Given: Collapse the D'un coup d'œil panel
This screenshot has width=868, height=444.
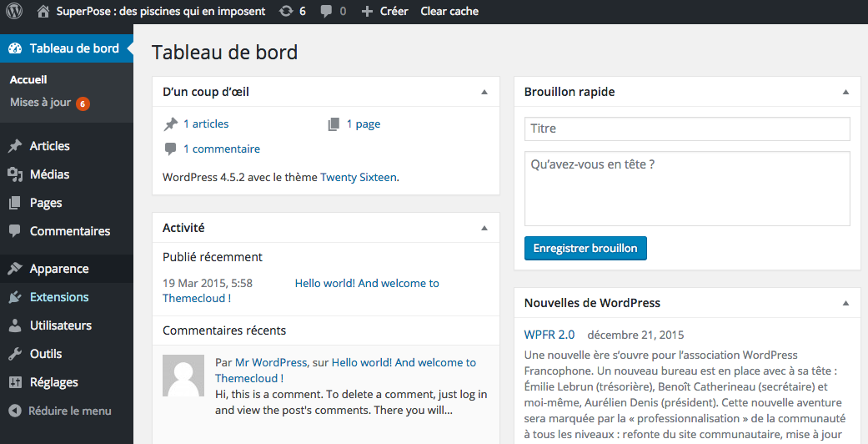Looking at the screenshot, I should pyautogui.click(x=484, y=92).
